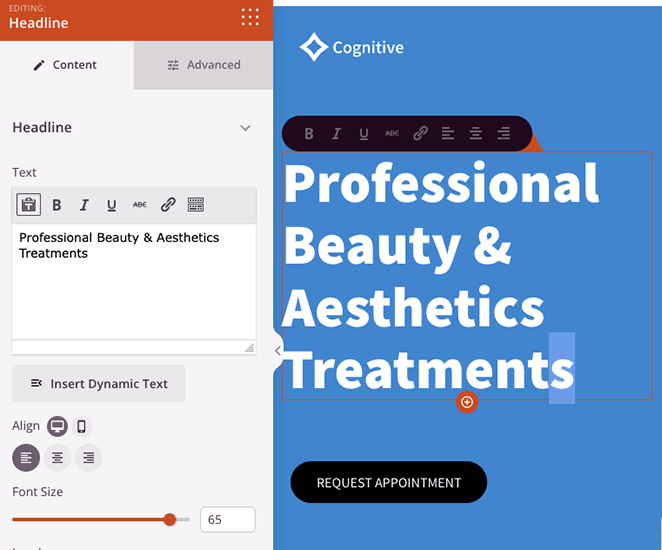
Task: Switch to the Advanced tab
Action: 203,65
